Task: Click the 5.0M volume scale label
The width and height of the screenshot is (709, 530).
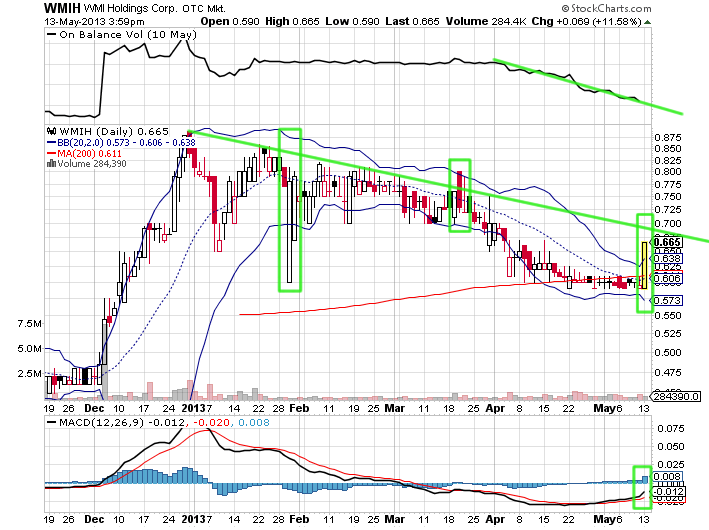Action: [x=29, y=349]
